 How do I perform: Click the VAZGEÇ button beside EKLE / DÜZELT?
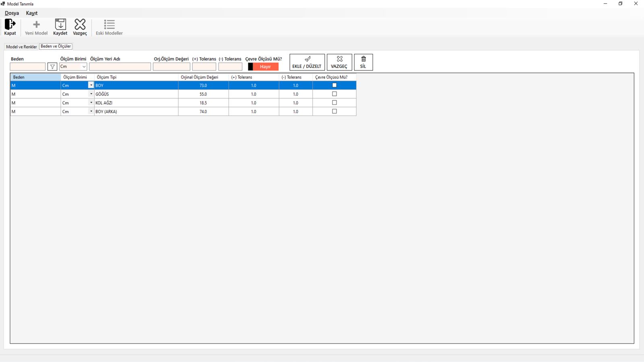pyautogui.click(x=339, y=62)
